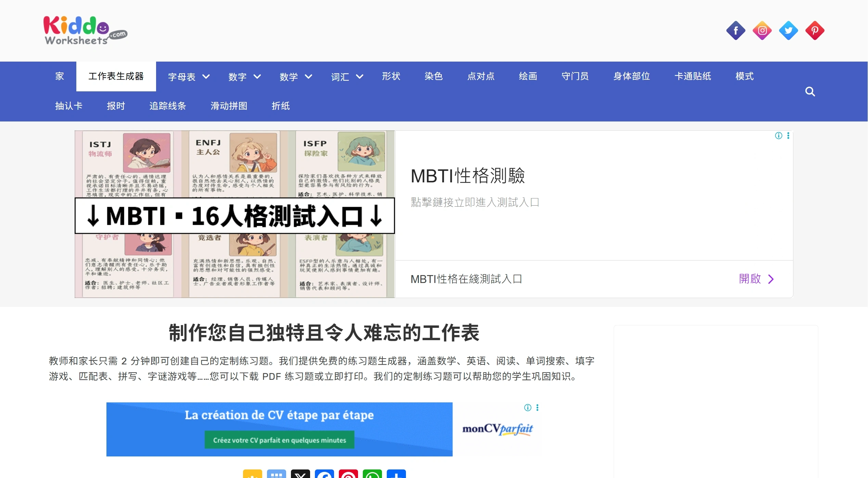Screen dimensions: 868x478
Task: Click the ISFP 探险家 card in ad
Action: coord(341,164)
